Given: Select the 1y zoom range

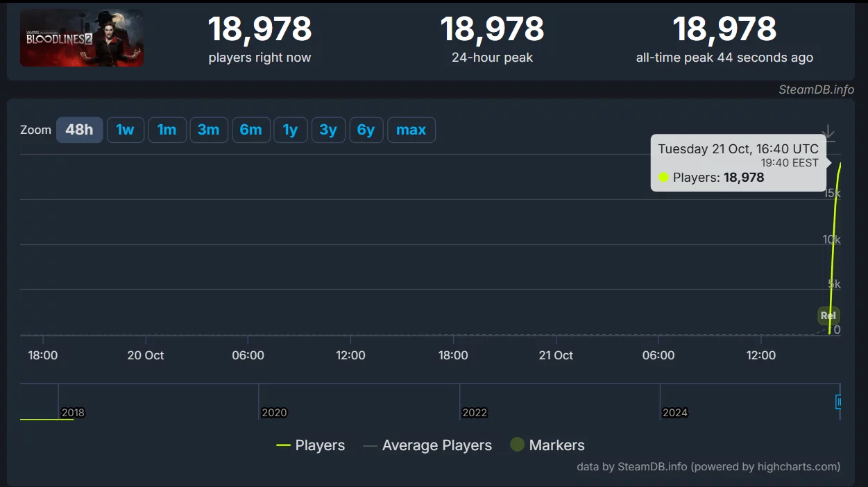Looking at the screenshot, I should (x=290, y=130).
